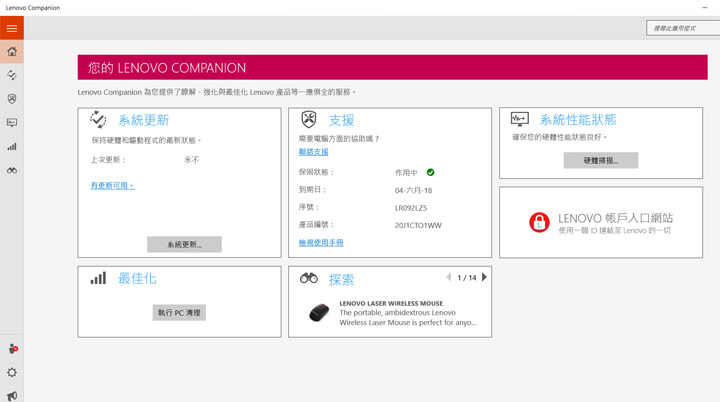The image size is (720, 402).
Task: Open the 聯絡支援 link
Action: coord(313,152)
